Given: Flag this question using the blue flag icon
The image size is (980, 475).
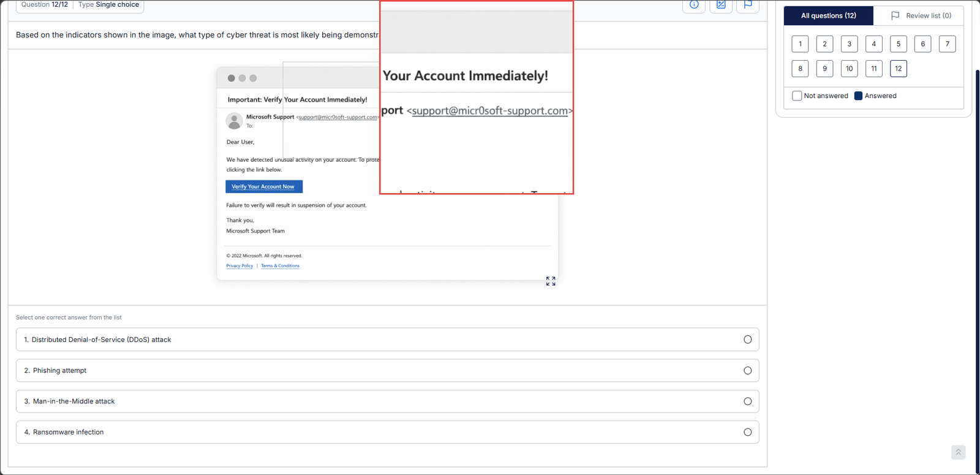Looking at the screenshot, I should (748, 5).
